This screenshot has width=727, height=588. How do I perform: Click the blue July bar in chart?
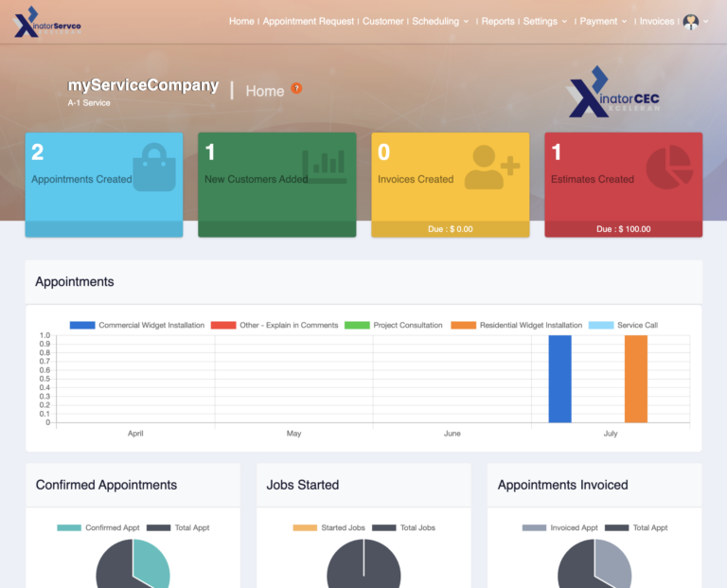pos(560,379)
